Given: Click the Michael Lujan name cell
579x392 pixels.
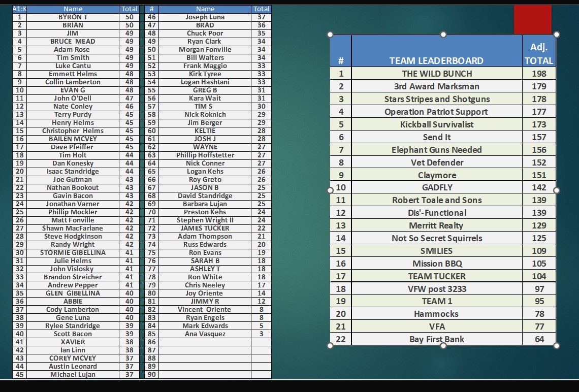Looking at the screenshot, I should tap(73, 374).
